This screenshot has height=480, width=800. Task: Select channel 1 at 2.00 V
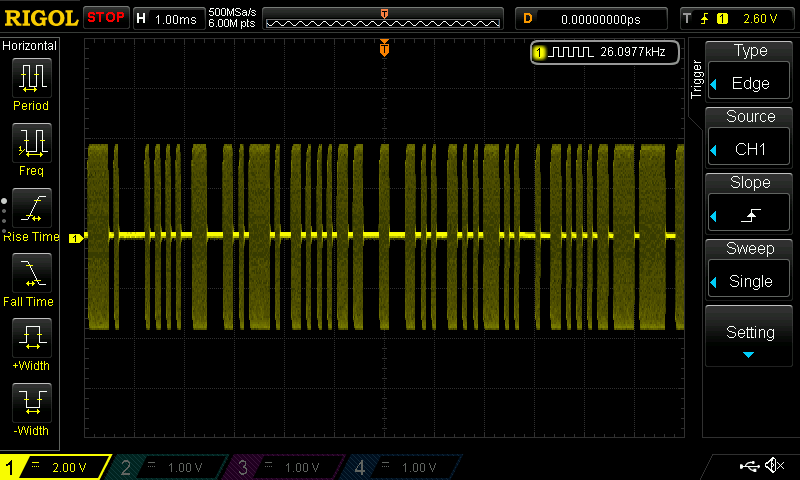55,467
